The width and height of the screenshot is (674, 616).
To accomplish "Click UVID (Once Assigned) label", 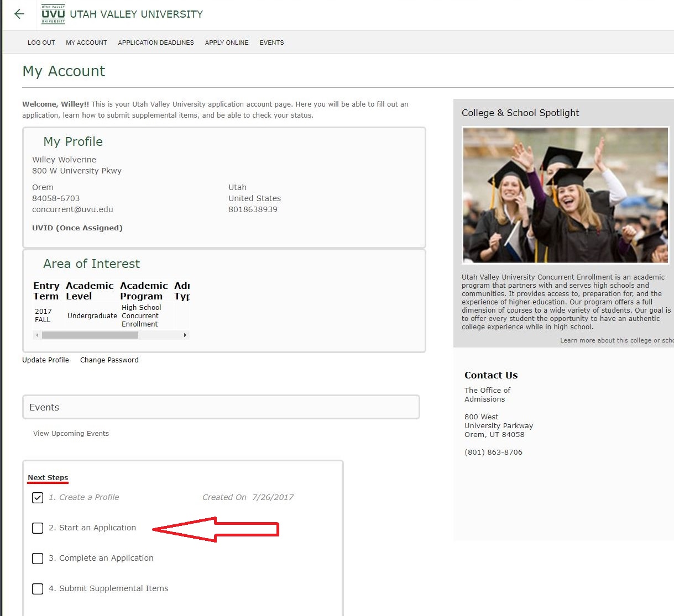I will [77, 228].
